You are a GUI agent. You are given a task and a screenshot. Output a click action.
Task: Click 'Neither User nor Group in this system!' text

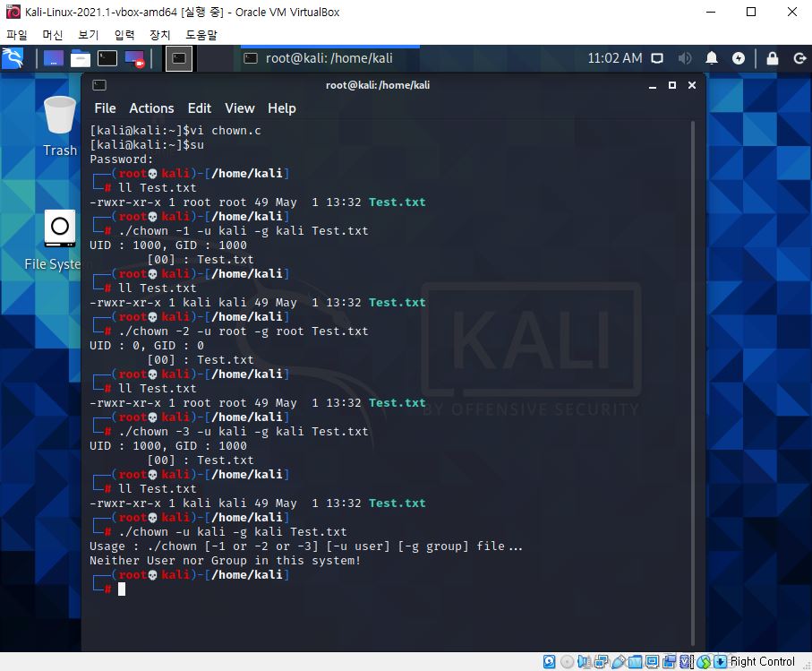(225, 560)
